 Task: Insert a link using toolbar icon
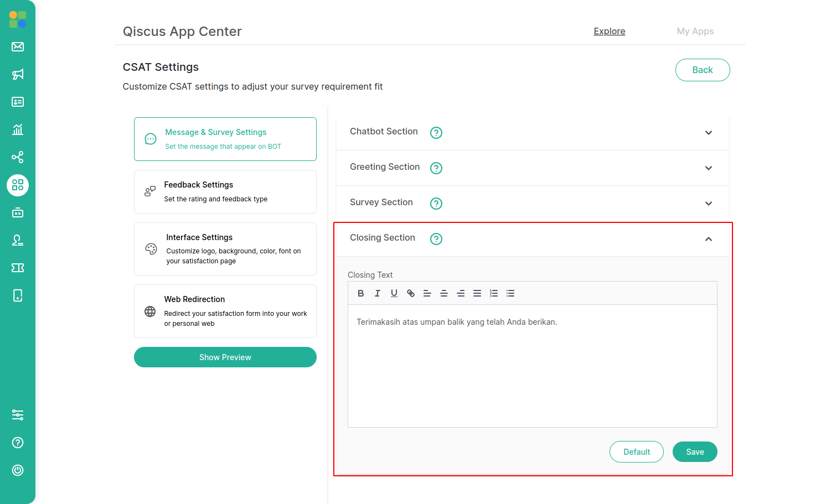point(411,293)
